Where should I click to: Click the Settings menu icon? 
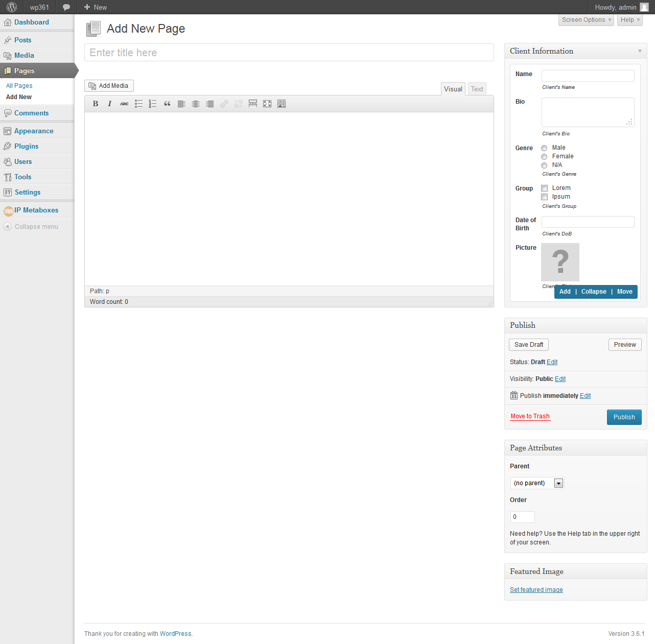click(8, 193)
